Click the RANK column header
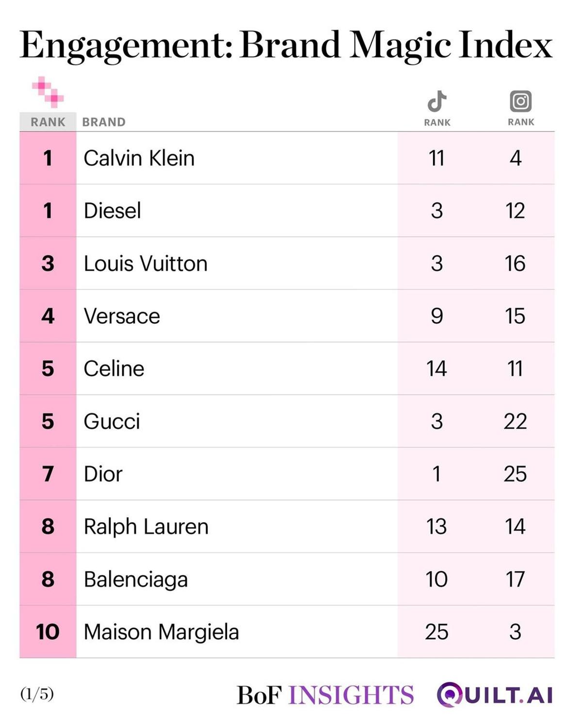The image size is (582, 728). (x=48, y=122)
